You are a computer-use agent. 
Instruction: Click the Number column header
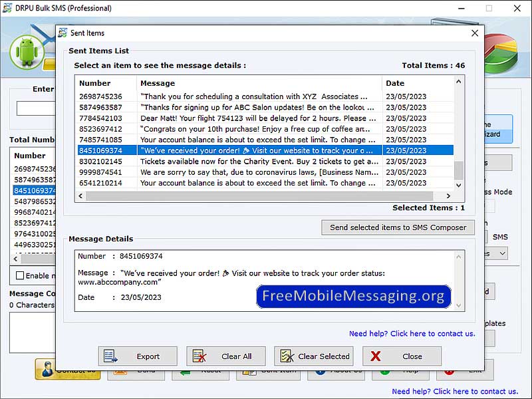pyautogui.click(x=106, y=83)
